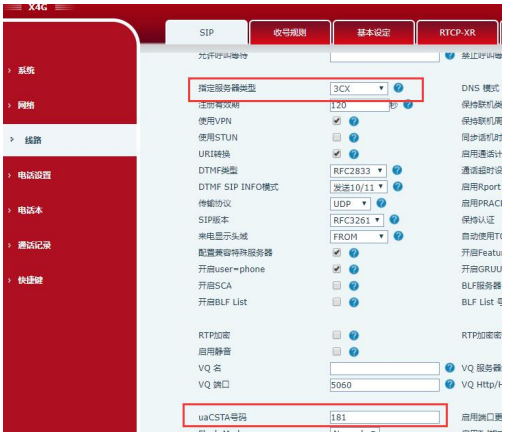Click help icon beside 指定服务器类型 dropdown

point(398,88)
